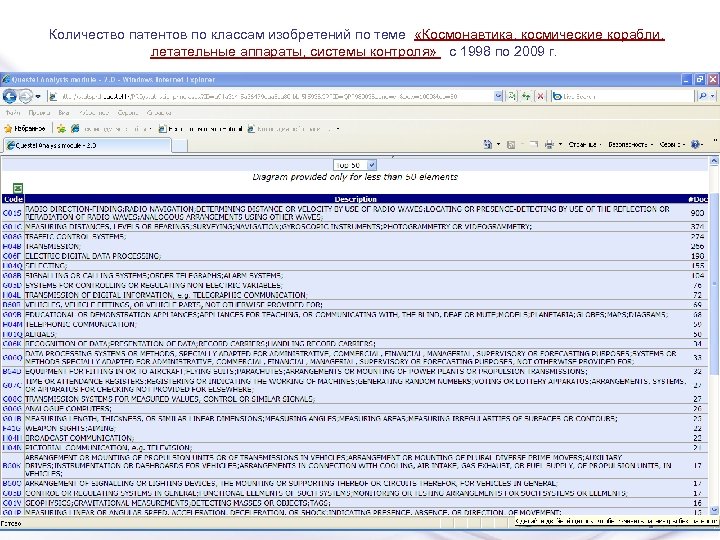The image size is (720, 540).
Task: Click the scrollbar down arrow
Action: 714,510
